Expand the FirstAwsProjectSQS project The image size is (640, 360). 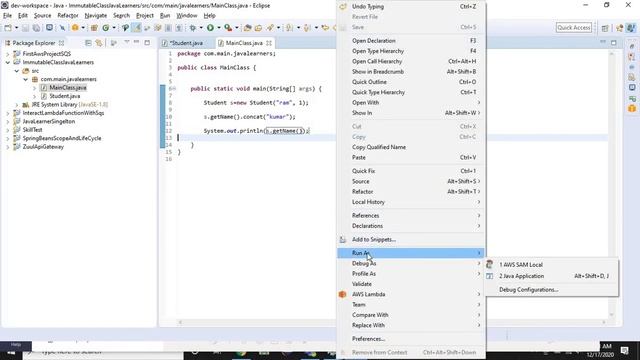(8, 54)
